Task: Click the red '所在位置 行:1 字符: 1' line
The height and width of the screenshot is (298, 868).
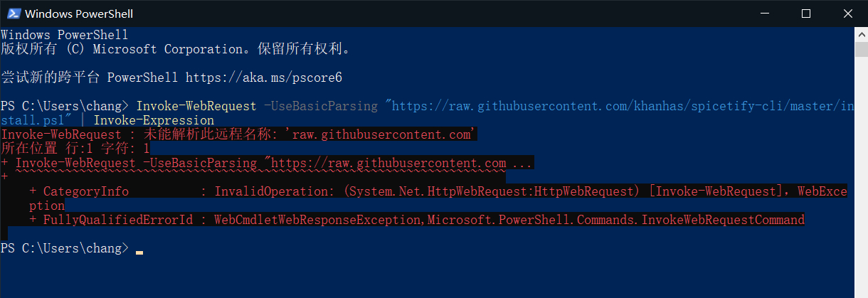Action: click(75, 149)
